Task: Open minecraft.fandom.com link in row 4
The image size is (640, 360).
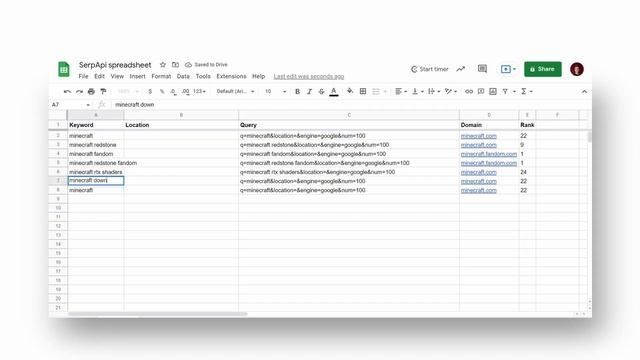Action: point(489,154)
